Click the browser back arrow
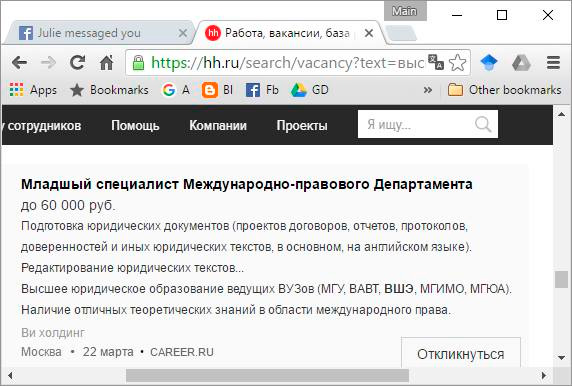 coord(20,63)
